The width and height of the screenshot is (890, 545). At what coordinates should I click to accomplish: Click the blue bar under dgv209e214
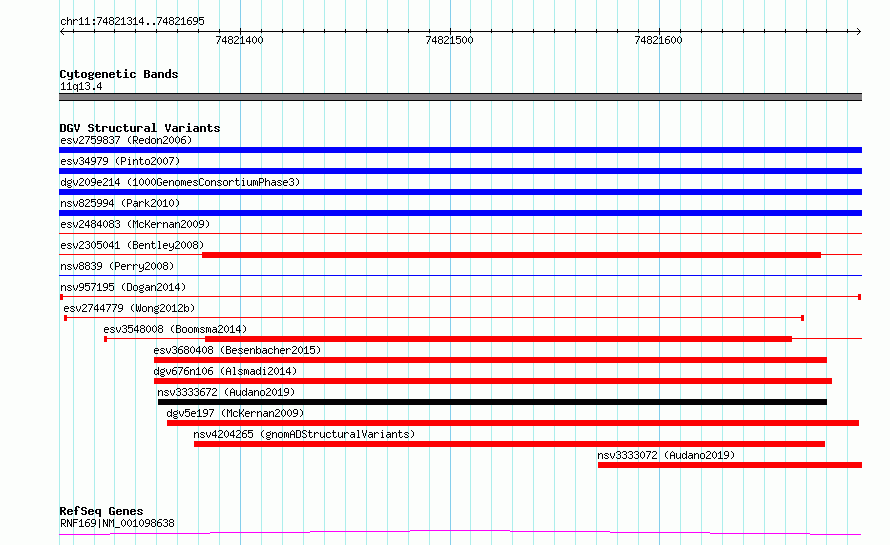(460, 192)
